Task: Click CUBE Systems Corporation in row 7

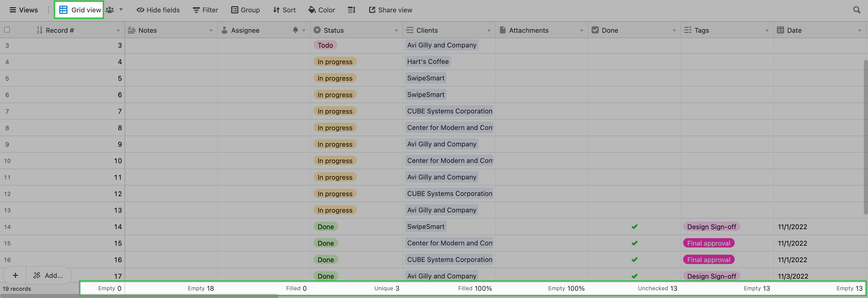Action: point(449,111)
